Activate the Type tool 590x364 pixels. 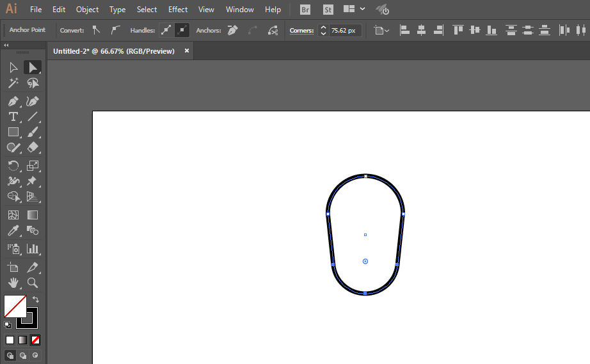pyautogui.click(x=13, y=116)
